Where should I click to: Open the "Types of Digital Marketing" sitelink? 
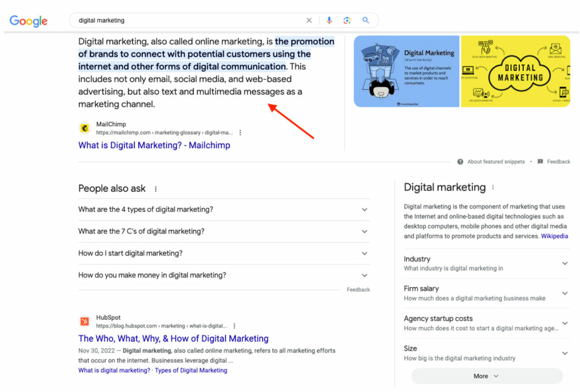pos(191,370)
